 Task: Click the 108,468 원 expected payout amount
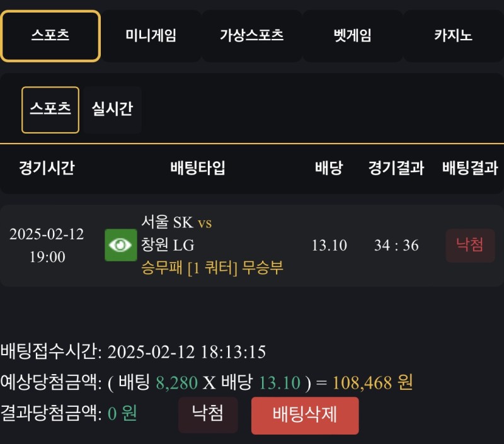tap(372, 382)
